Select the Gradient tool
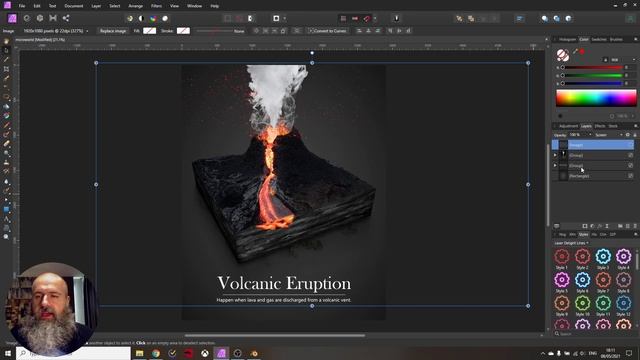The height and width of the screenshot is (360, 640). tap(6, 116)
